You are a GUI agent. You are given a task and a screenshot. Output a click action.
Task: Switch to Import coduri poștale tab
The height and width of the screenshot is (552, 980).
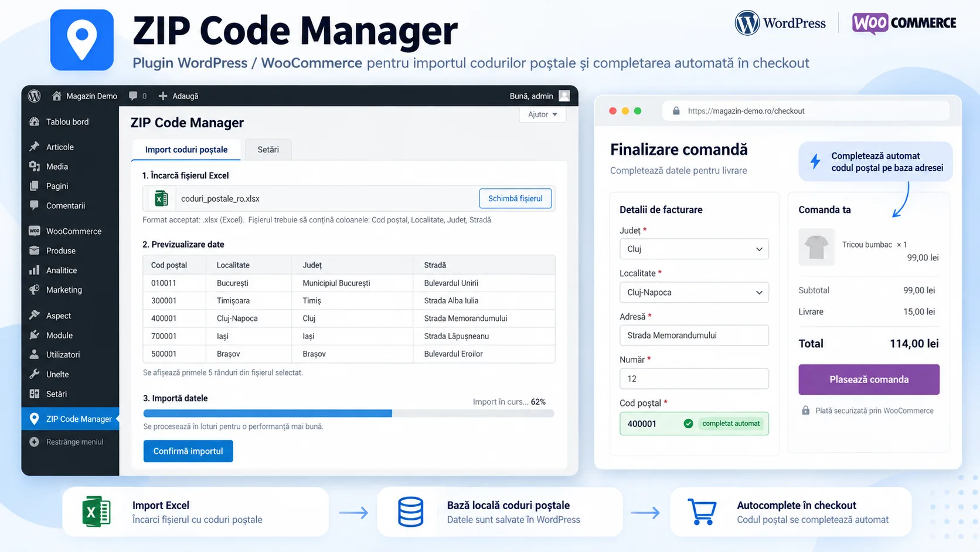[186, 150]
